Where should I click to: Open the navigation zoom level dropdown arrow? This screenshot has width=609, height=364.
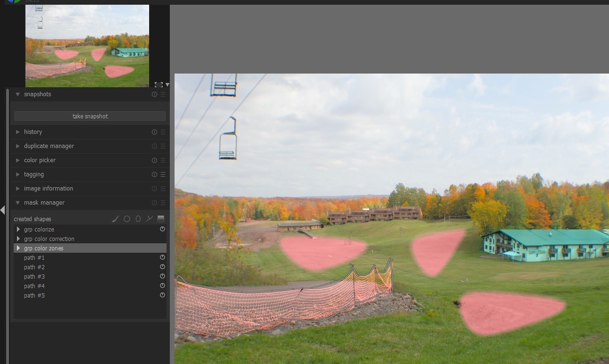[167, 85]
